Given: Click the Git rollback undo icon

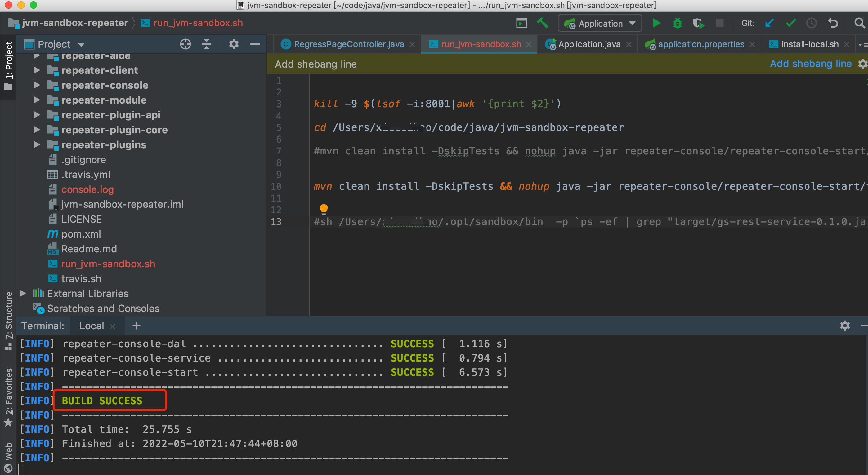Looking at the screenshot, I should click(x=833, y=23).
